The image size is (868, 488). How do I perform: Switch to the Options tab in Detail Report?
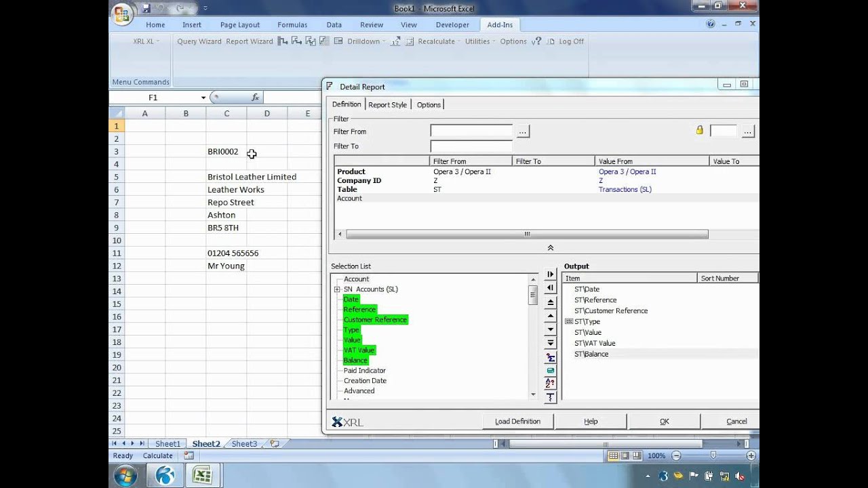[x=429, y=104]
